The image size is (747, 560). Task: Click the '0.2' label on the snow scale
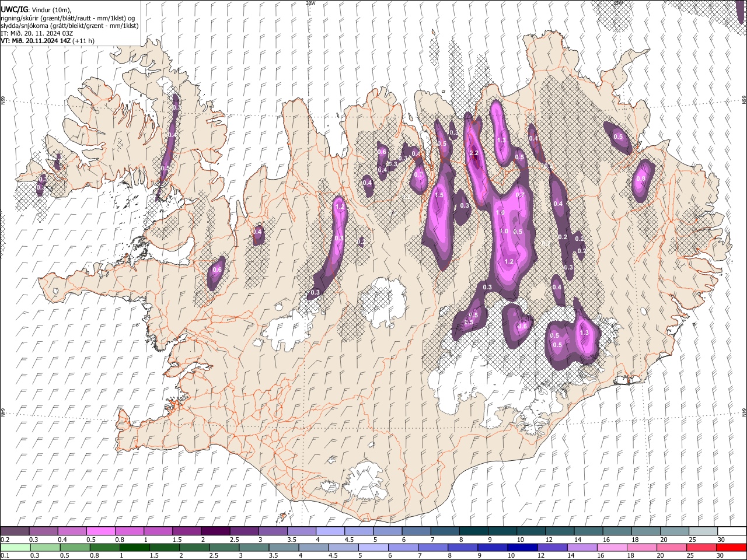[x=5, y=540]
